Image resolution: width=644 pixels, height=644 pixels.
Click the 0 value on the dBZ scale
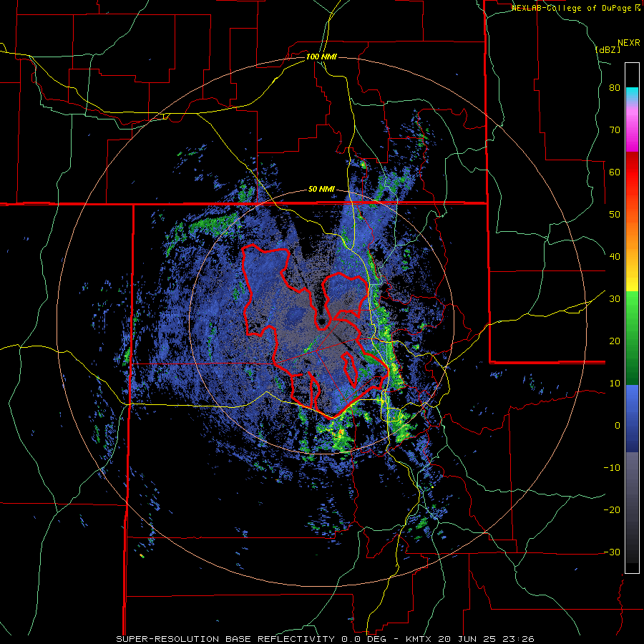(x=618, y=426)
